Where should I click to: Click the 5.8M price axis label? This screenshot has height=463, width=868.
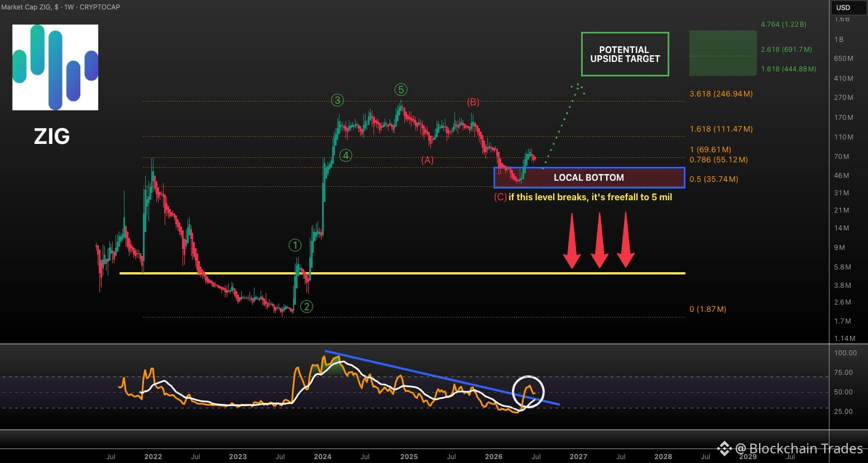[x=842, y=267]
